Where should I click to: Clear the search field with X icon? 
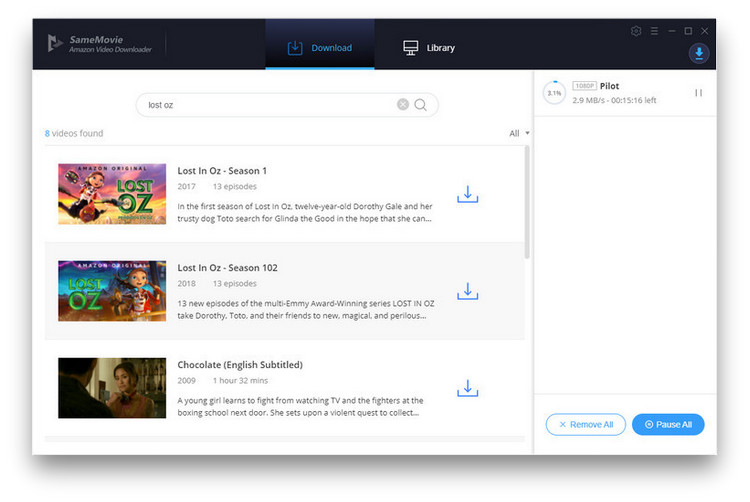coord(403,105)
